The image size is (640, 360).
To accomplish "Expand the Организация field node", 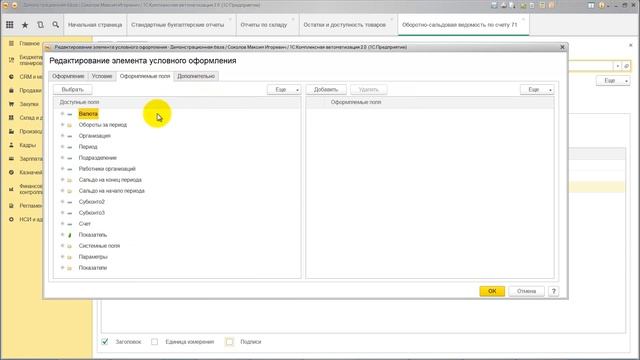I will point(62,136).
